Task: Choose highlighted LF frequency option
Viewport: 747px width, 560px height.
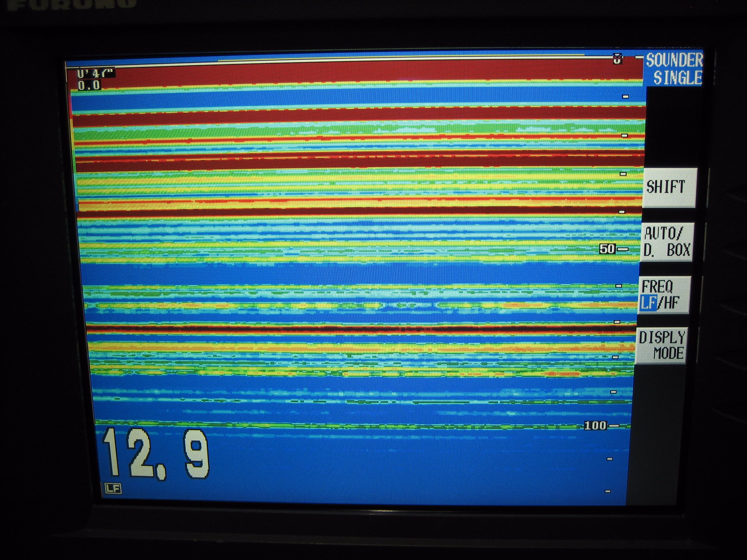Action: [x=648, y=303]
